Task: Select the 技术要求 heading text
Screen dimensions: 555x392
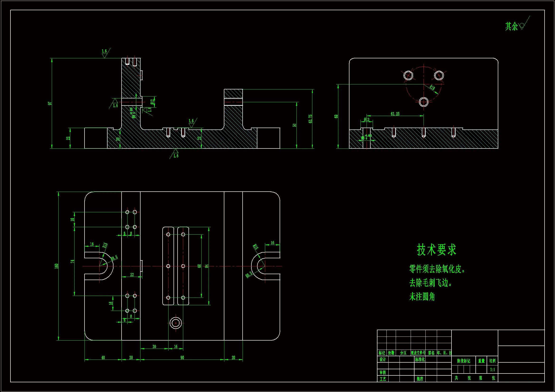Action: pos(436,250)
